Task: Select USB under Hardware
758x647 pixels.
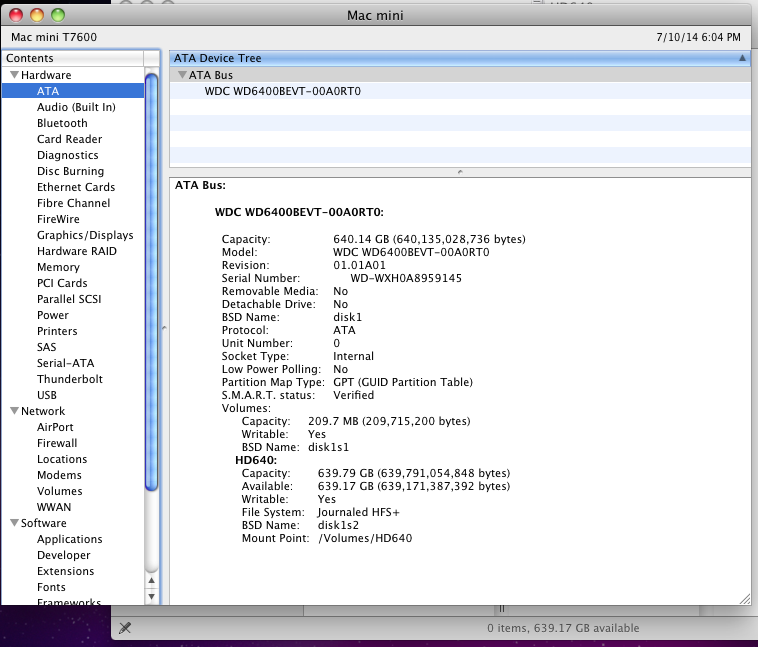Action: pyautogui.click(x=47, y=395)
